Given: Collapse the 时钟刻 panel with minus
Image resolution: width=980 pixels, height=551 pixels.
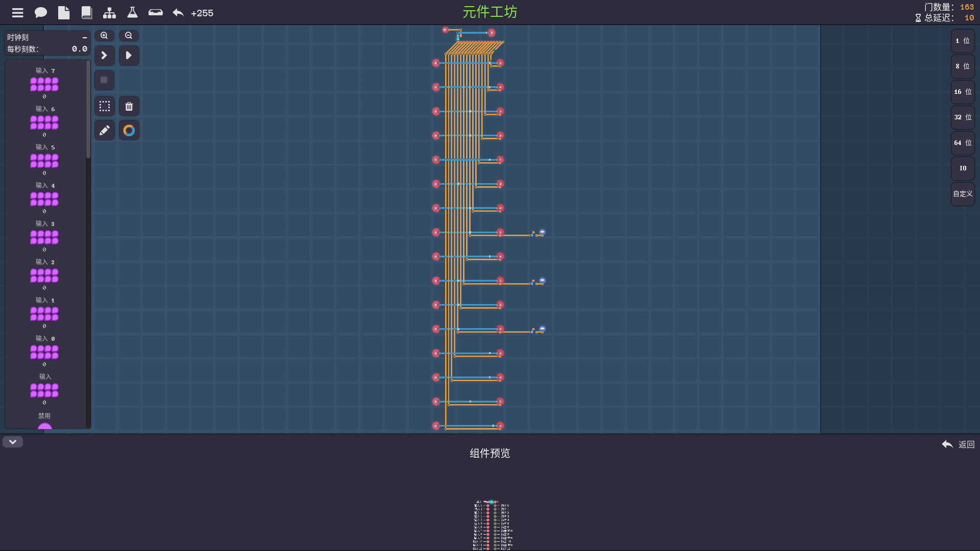Looking at the screenshot, I should coord(85,38).
